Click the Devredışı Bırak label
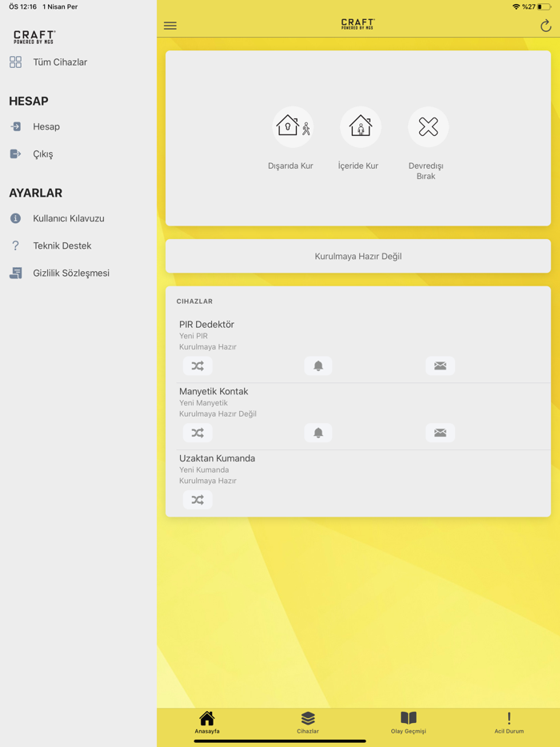Screen dimensions: 560x747 click(426, 171)
